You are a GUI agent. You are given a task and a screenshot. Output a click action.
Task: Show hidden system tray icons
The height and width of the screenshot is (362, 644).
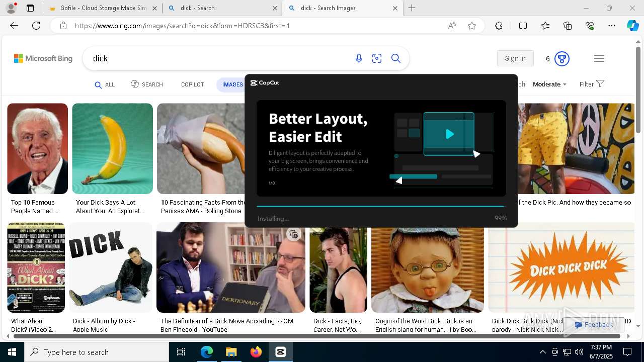click(542, 352)
